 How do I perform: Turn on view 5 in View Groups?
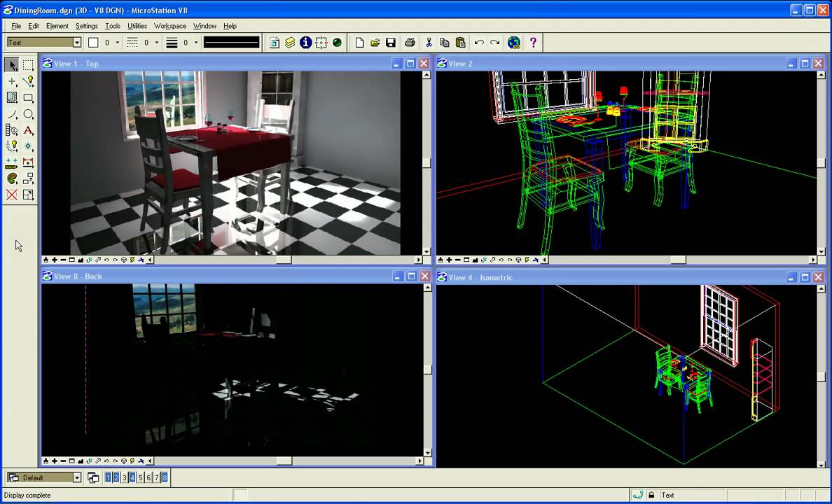[141, 477]
